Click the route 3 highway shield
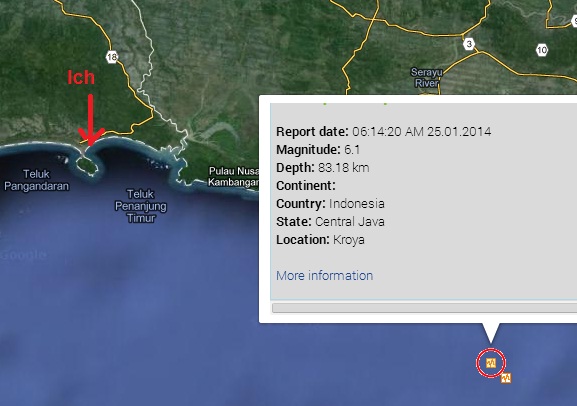This screenshot has width=577, height=406. point(469,44)
